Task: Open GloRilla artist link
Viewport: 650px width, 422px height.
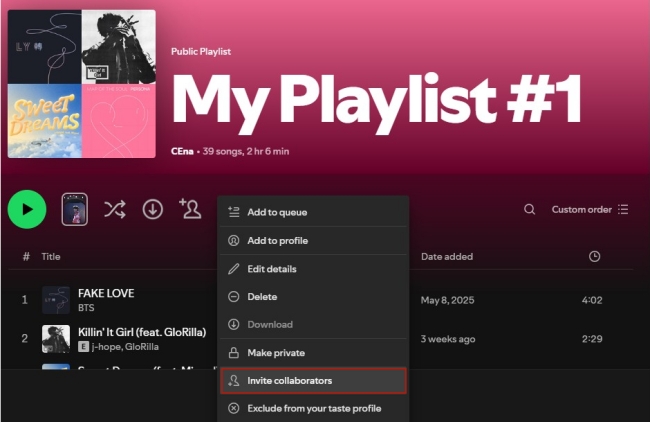Action: click(142, 347)
